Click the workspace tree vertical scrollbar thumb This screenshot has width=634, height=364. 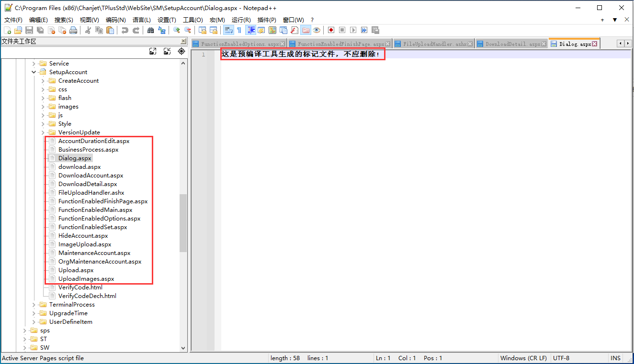(183, 223)
